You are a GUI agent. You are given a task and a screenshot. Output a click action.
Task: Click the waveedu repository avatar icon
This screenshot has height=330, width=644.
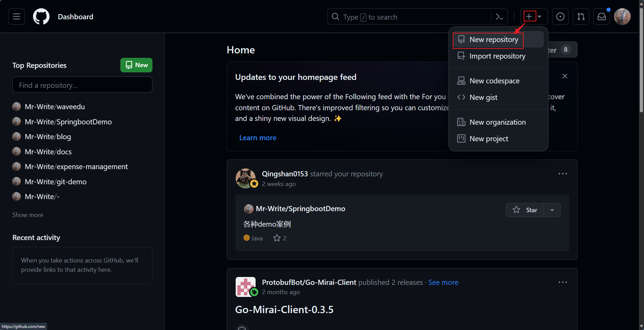click(17, 107)
